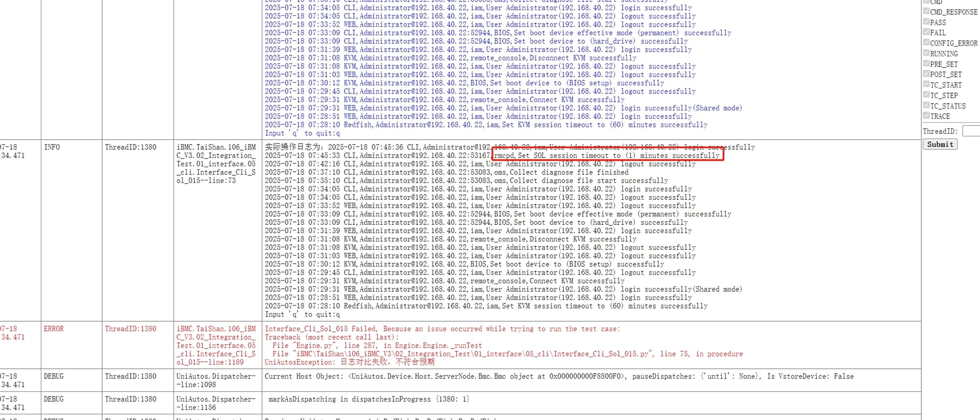Uncheck the POST_SET filter checkbox
980x420 pixels.
(x=926, y=74)
